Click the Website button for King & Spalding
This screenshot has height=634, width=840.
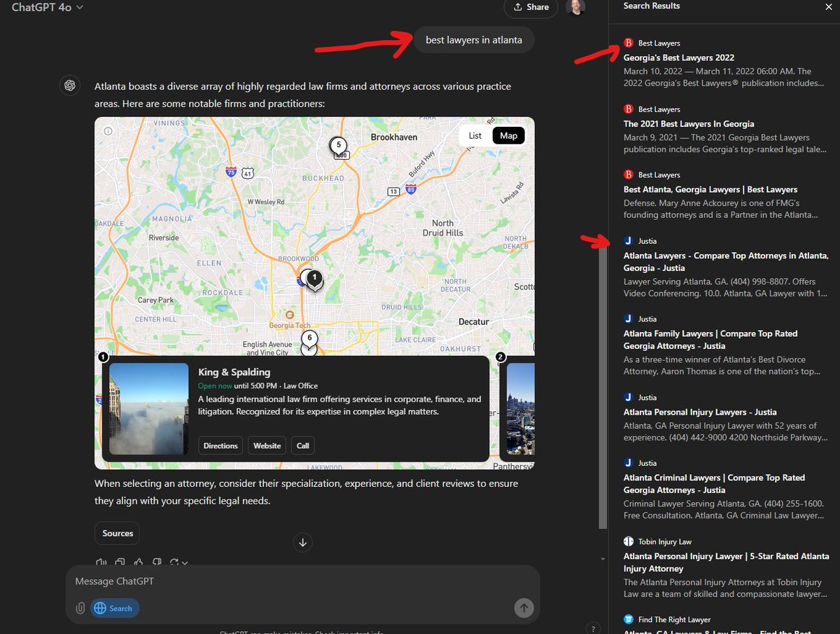click(266, 445)
